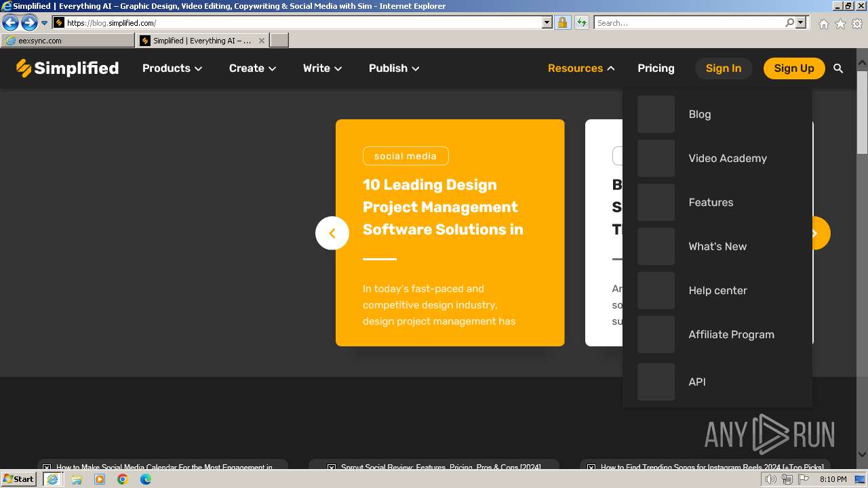Open Social Media Calendar article link
This screenshot has height=488, width=868.
click(x=164, y=467)
